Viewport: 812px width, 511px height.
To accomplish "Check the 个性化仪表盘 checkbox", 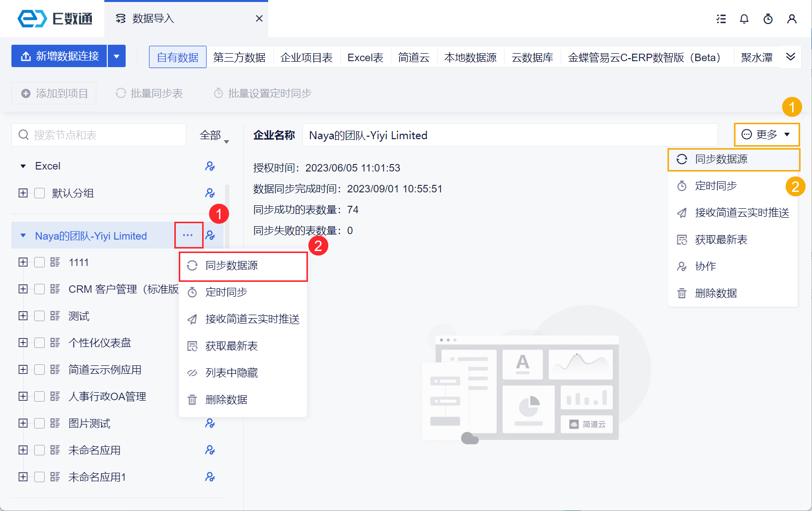I will point(40,342).
